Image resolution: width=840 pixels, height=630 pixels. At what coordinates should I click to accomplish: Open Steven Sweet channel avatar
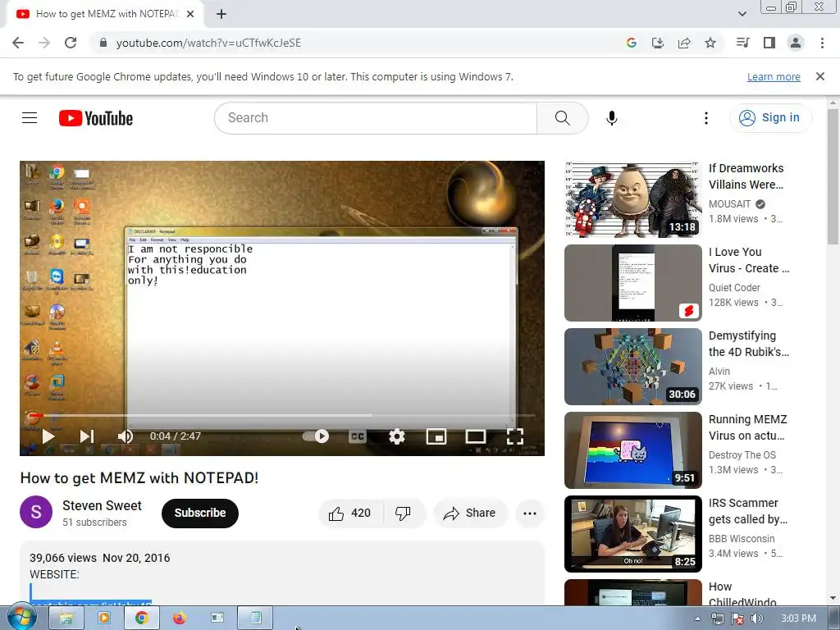[36, 512]
